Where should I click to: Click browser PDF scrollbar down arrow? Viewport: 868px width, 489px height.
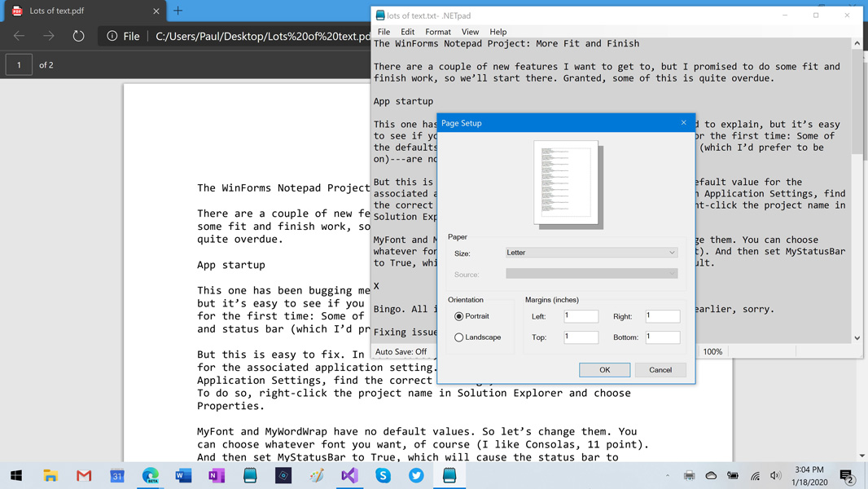tap(862, 456)
